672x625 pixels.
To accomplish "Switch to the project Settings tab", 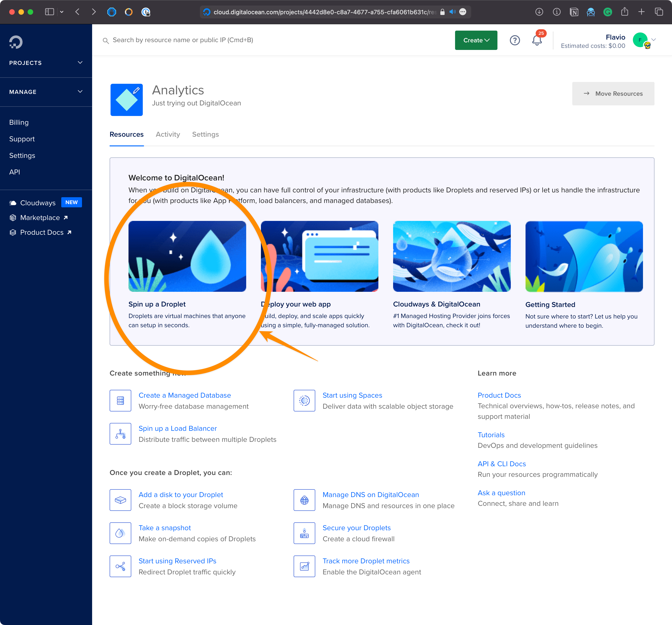I will coord(205,134).
